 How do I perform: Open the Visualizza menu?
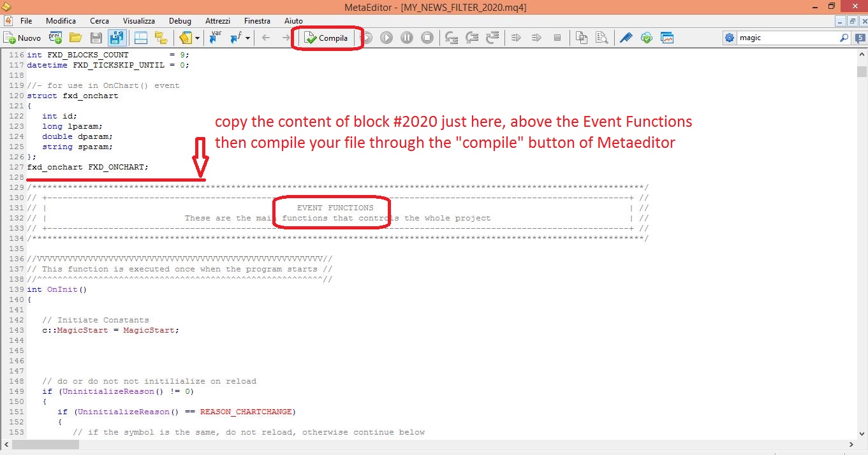pyautogui.click(x=139, y=21)
